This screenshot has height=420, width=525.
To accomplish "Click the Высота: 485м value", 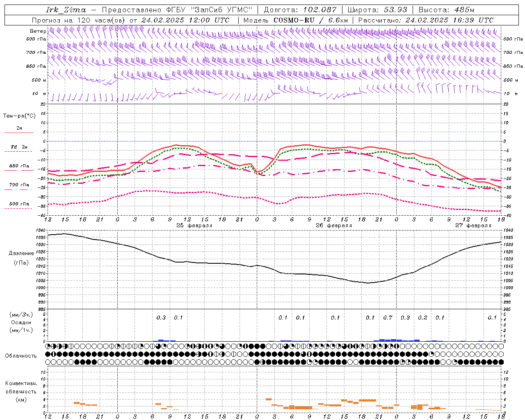I will coord(446,10).
